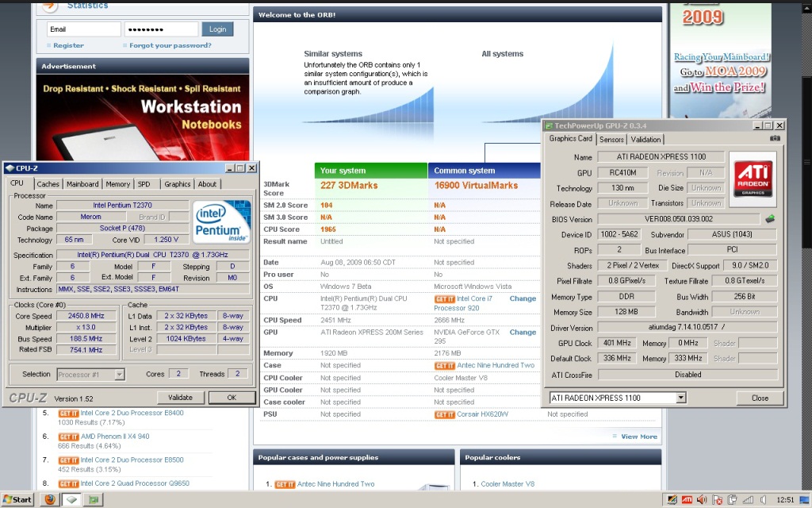812x508 pixels.
Task: Open the About tab in CPU-Z
Action: coord(207,184)
